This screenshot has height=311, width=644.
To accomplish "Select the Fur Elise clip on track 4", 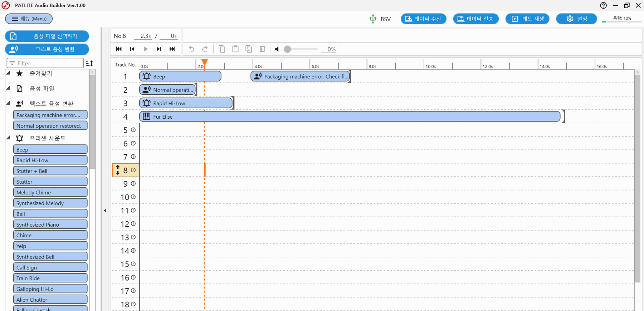I will point(350,117).
